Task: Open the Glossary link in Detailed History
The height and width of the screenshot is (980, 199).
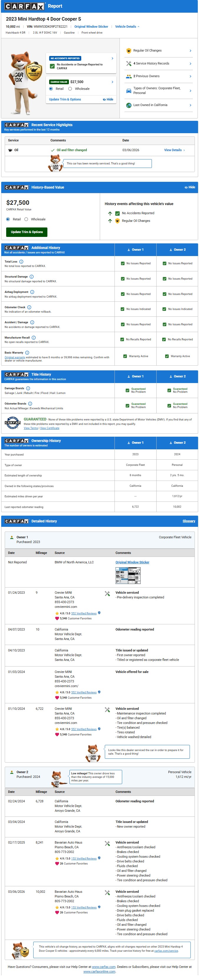Action: coord(189,522)
